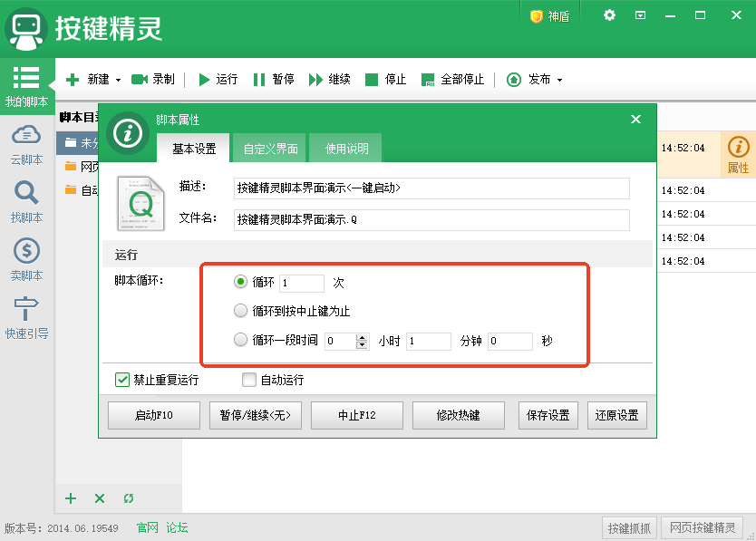The image size is (756, 541).
Task: Click the 文件名 filename field
Action: [431, 220]
